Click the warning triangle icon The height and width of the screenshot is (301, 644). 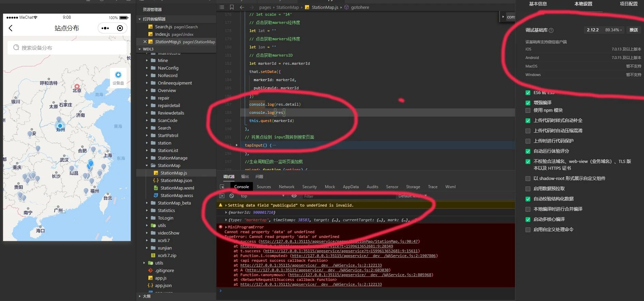tap(221, 205)
